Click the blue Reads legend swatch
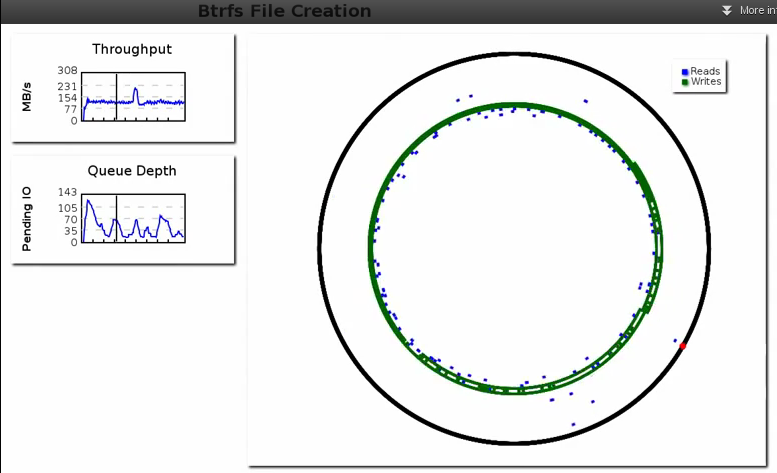The height and width of the screenshot is (473, 777). (x=685, y=72)
